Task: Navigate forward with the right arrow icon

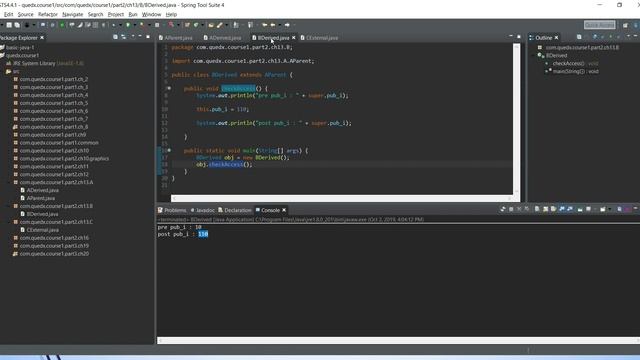Action: [x=287, y=25]
